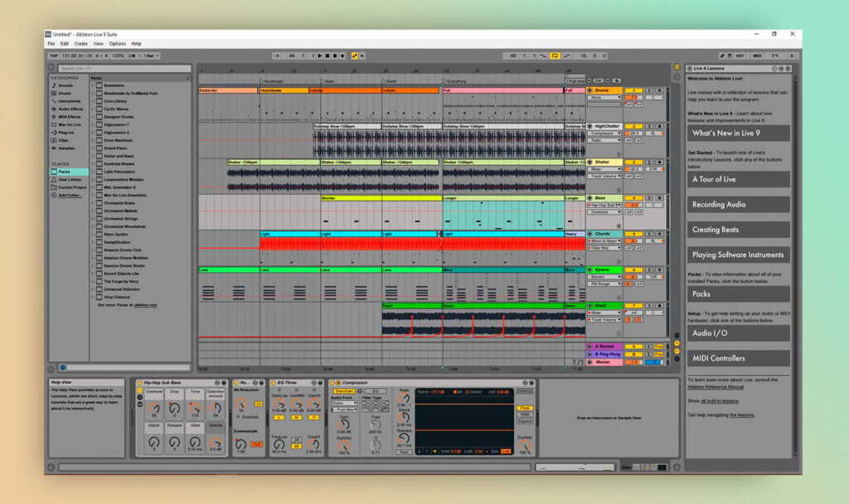Fold the Shaker track with its triangle
The height and width of the screenshot is (504, 849).
click(590, 162)
